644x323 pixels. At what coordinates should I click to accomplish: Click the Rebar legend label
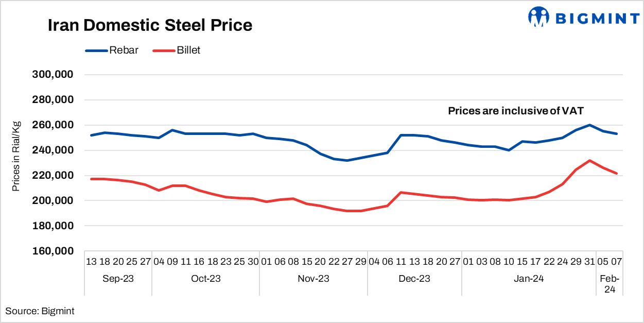pyautogui.click(x=124, y=50)
